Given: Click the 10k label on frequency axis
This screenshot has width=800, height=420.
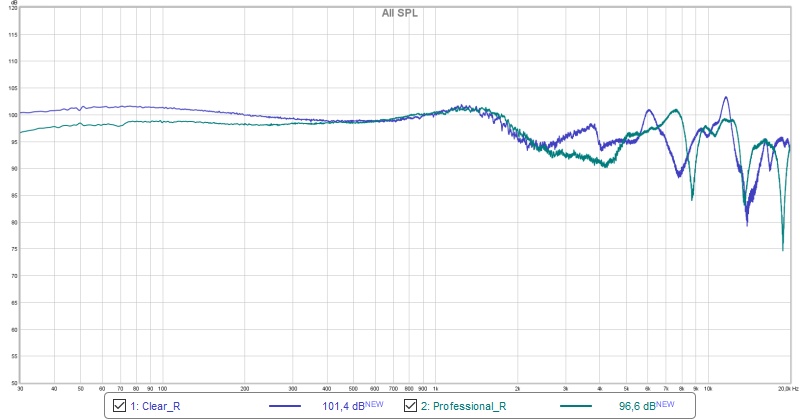Looking at the screenshot, I should (708, 387).
